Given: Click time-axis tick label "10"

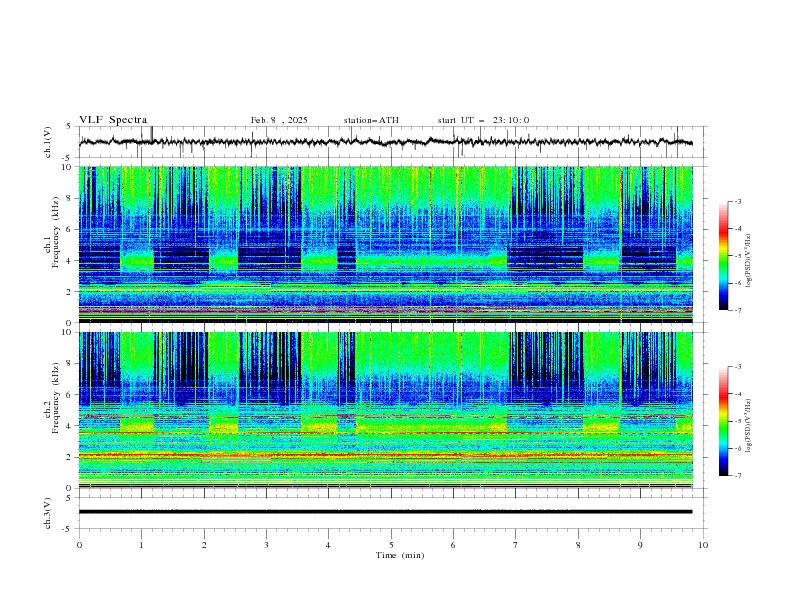Looking at the screenshot, I should (703, 545).
